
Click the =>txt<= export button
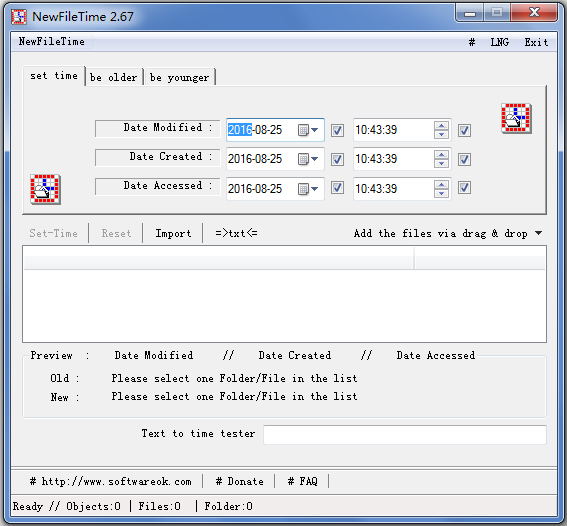tap(236, 233)
